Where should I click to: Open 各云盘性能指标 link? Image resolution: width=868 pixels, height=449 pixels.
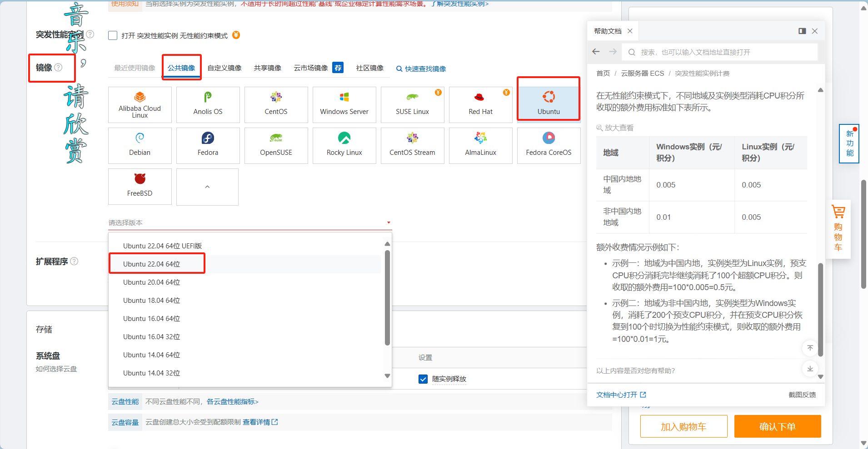(233, 402)
